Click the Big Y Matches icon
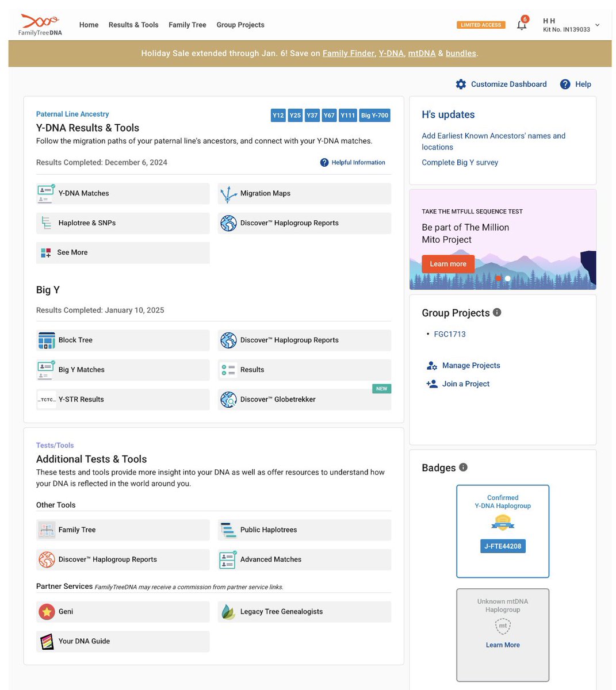This screenshot has width=616, height=690. (46, 370)
